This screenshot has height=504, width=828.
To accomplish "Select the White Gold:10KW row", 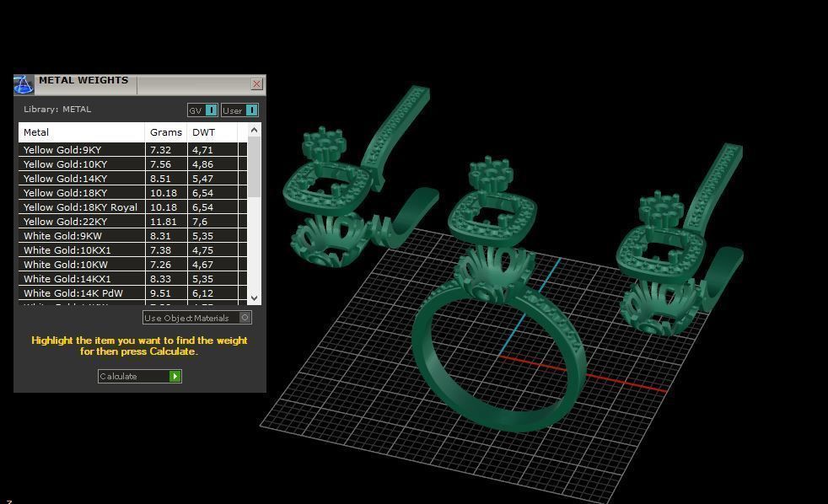I will 133,265.
